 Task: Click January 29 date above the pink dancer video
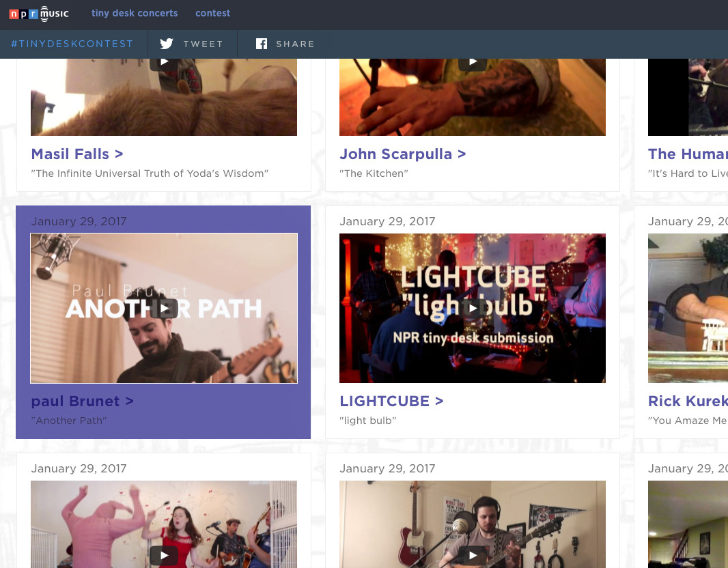click(x=79, y=468)
